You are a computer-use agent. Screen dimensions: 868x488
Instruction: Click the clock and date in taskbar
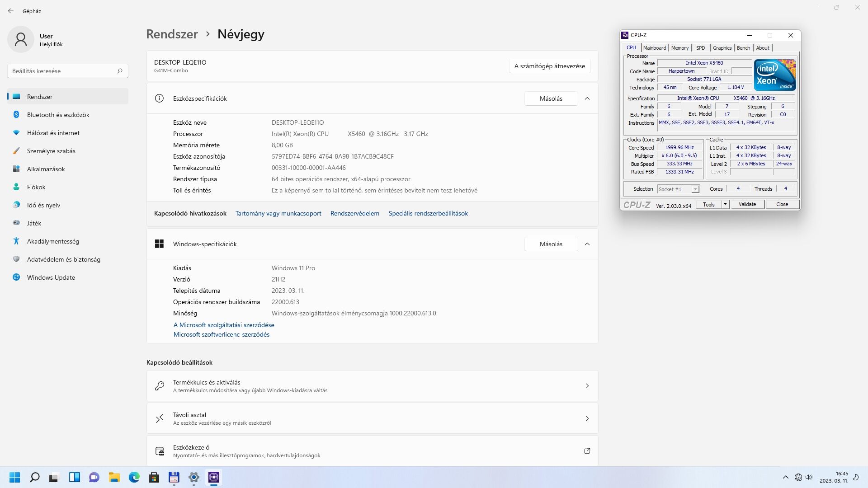pos(834,477)
